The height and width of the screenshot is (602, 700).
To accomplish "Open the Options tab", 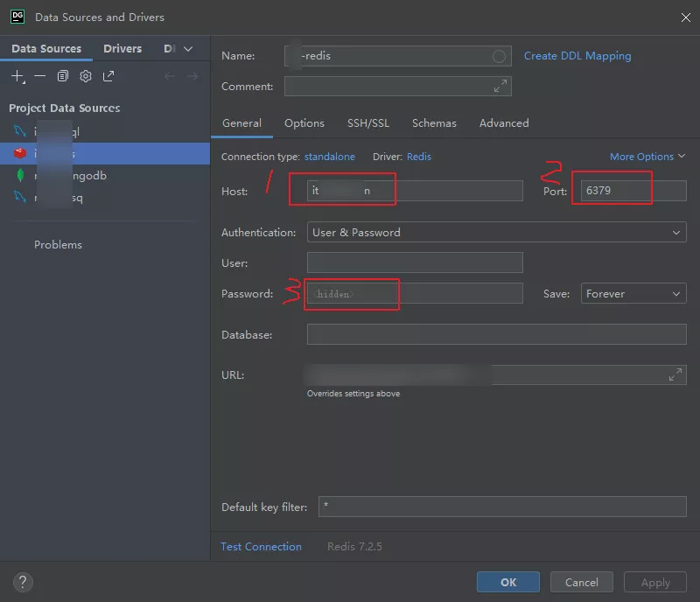I will pos(304,123).
